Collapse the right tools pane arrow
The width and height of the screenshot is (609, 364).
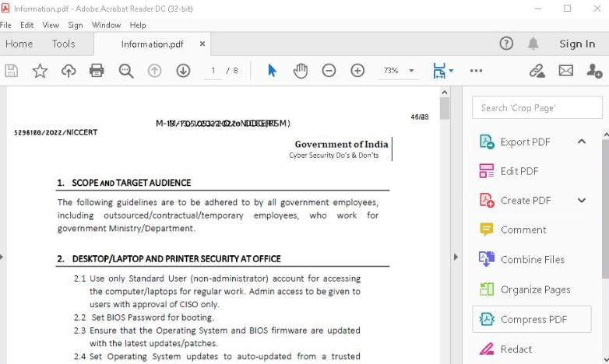click(456, 257)
